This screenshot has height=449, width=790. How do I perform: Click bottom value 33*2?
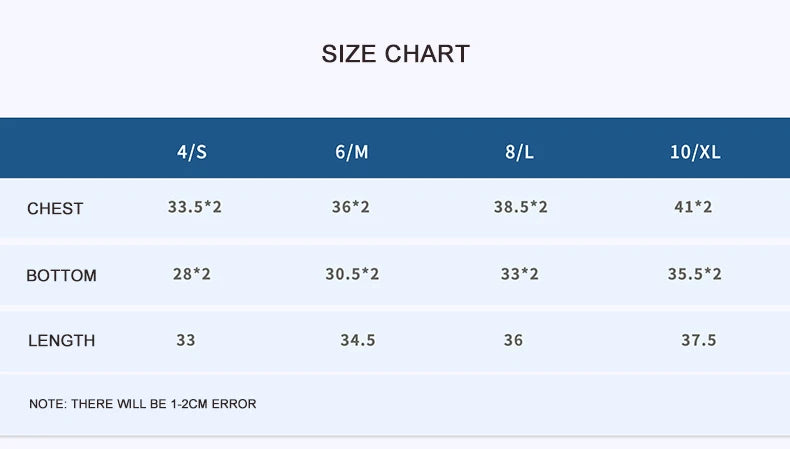pos(520,274)
